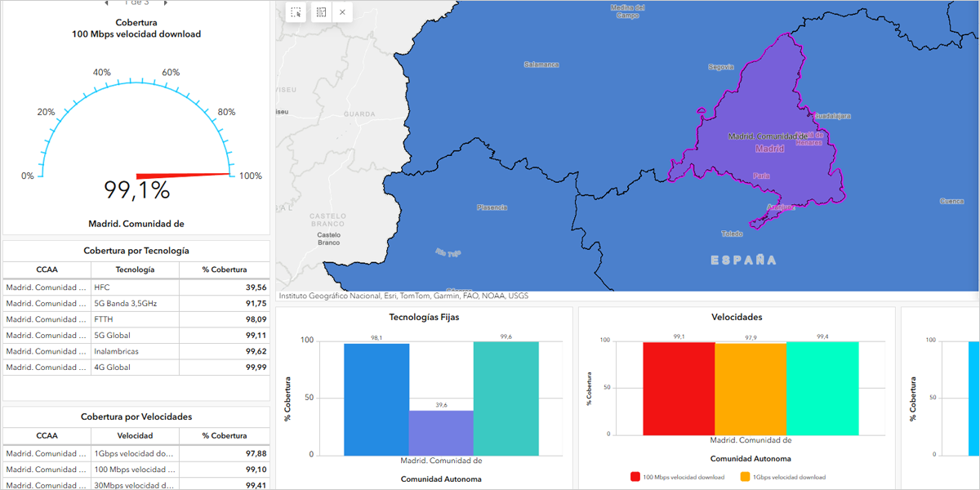Go to the previous gauge page
The image size is (980, 490).
tap(106, 3)
